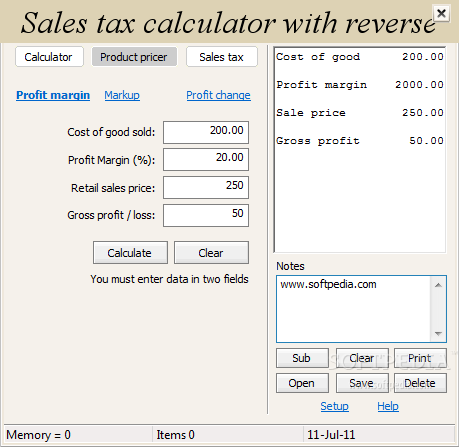Edit the Profit Margin (%) field
This screenshot has height=447, width=459.
pos(206,160)
